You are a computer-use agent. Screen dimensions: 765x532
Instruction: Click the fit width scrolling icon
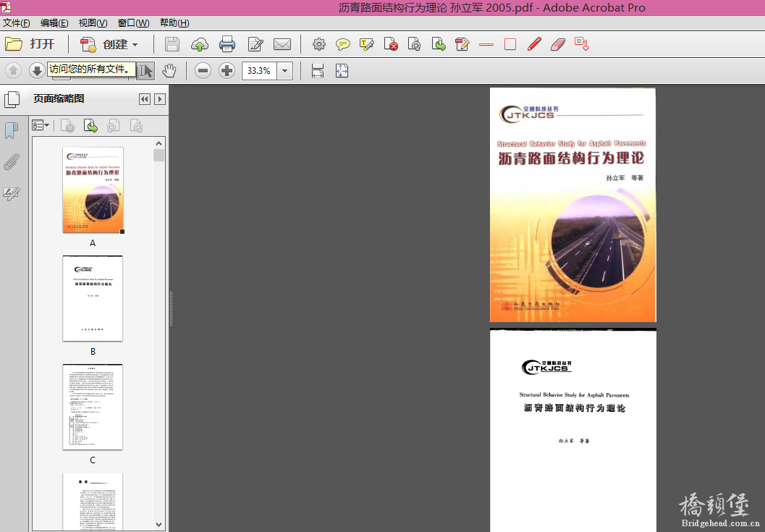[x=318, y=71]
